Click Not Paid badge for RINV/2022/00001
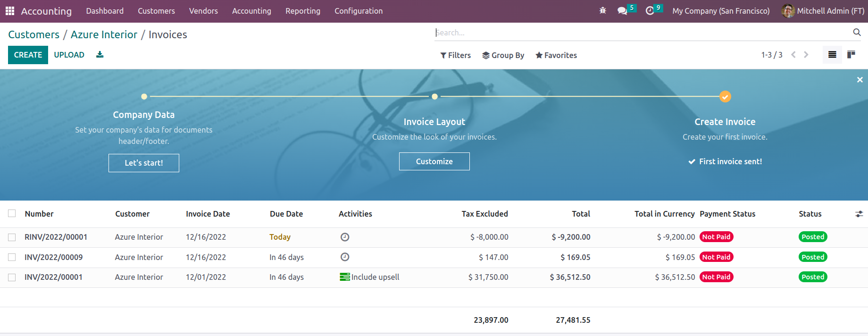 [716, 237]
